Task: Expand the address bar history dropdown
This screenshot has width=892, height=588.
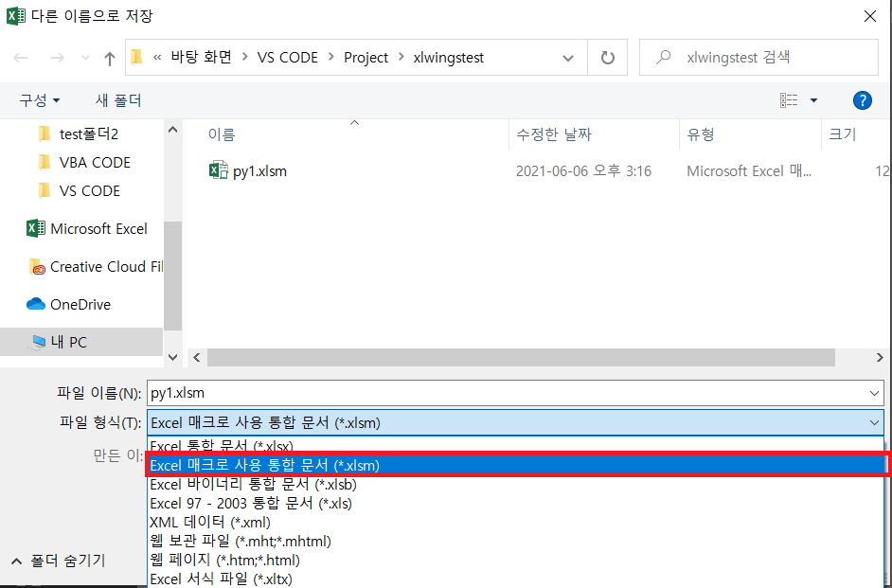Action: click(x=568, y=58)
